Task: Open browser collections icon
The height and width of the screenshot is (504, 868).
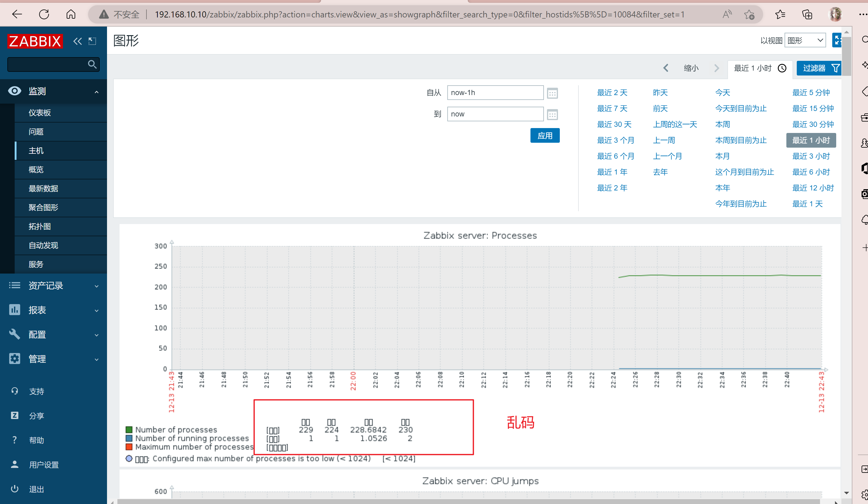Action: click(807, 14)
